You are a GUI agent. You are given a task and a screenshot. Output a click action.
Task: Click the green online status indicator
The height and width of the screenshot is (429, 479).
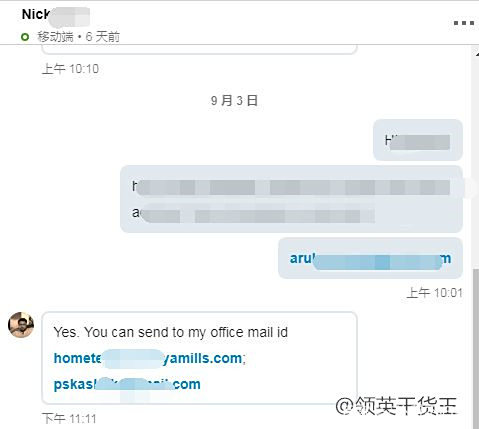(25, 37)
